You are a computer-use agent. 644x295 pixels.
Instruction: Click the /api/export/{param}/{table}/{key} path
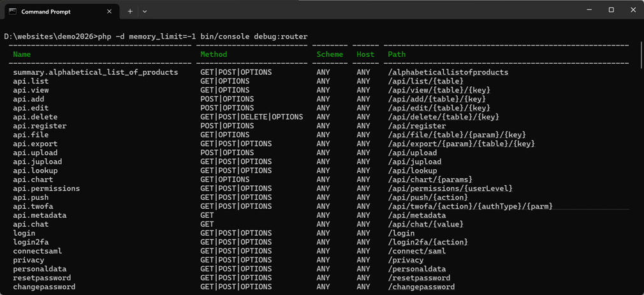click(462, 144)
